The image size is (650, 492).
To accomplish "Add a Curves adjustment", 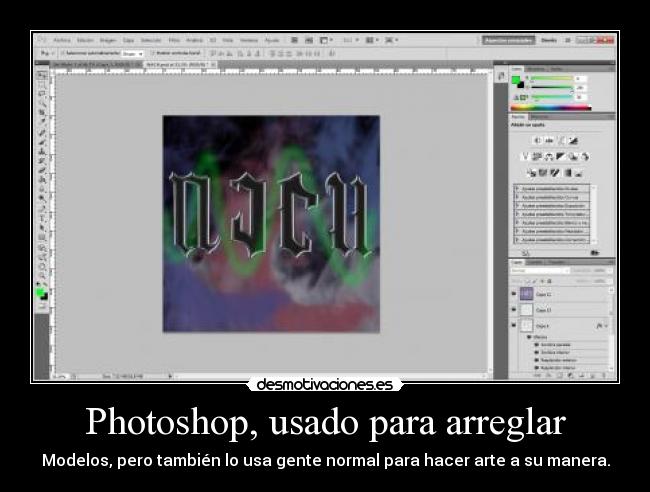I will 562,141.
